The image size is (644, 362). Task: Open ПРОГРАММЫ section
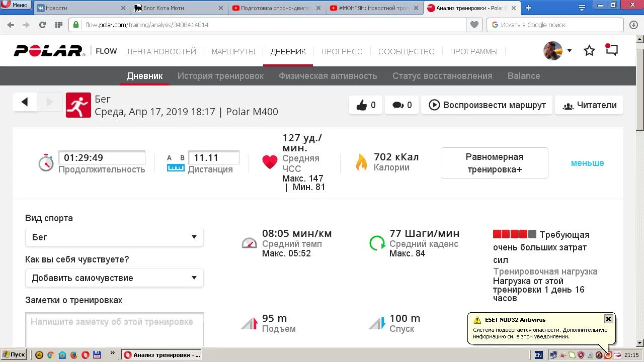(473, 51)
